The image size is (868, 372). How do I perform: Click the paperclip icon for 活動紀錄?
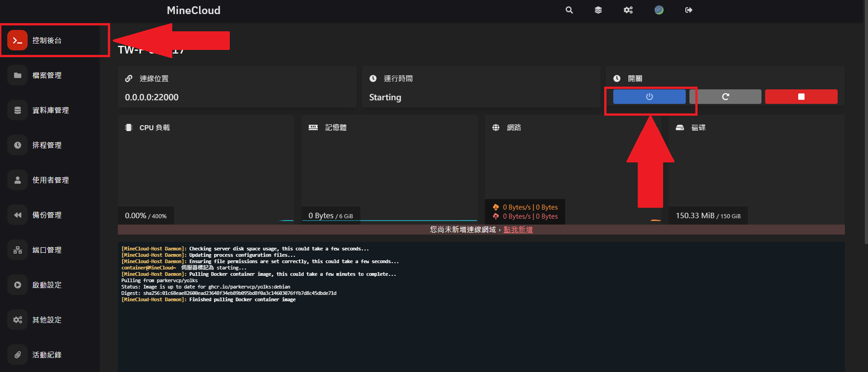(18, 355)
